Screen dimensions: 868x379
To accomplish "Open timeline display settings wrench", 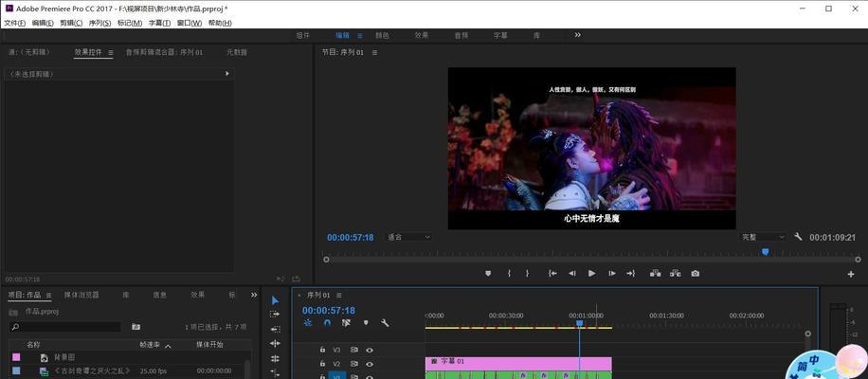I will pyautogui.click(x=385, y=322).
